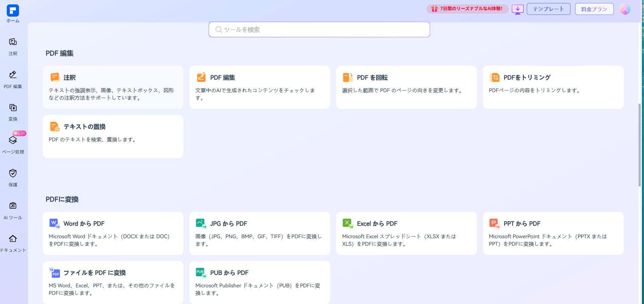Select the Word から PDF card title

pyautogui.click(x=84, y=224)
